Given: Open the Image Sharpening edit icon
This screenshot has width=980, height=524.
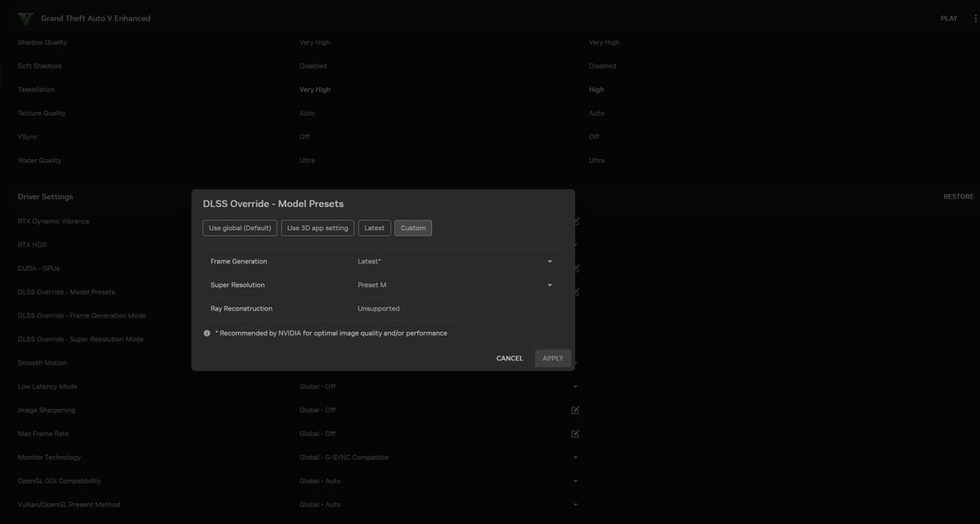Looking at the screenshot, I should [x=575, y=410].
